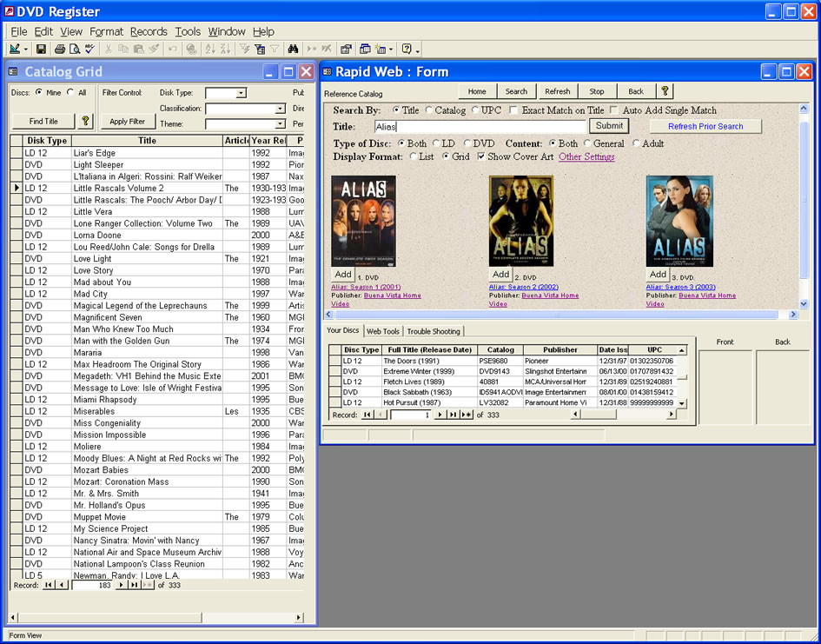Open the Other Settings link
Screen dimensions: 821x644
click(x=586, y=157)
